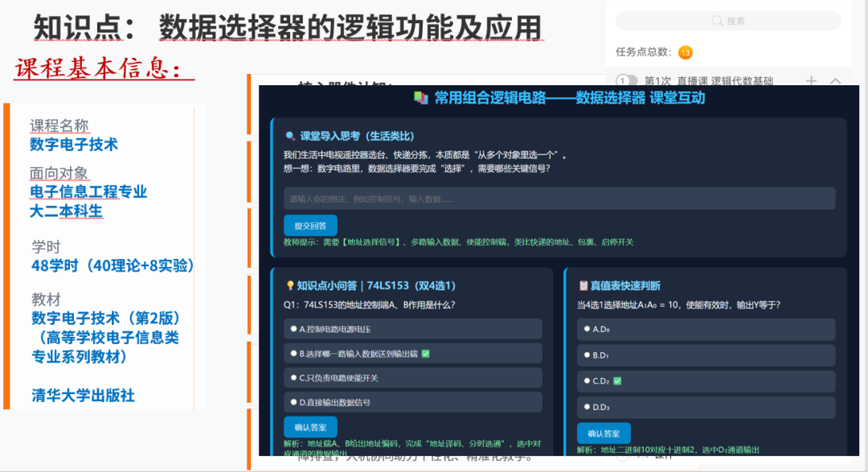Click the green checkmark after option B.选择哪一路输入数据

pos(425,354)
